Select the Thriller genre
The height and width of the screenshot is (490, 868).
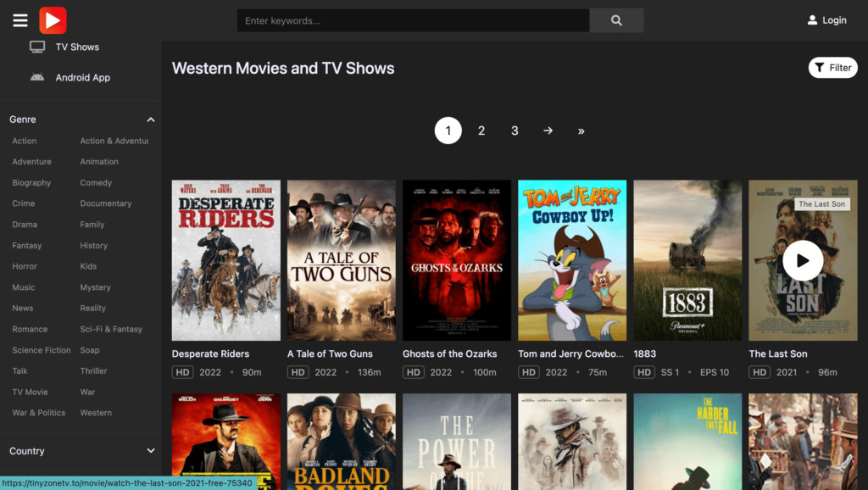pos(93,370)
